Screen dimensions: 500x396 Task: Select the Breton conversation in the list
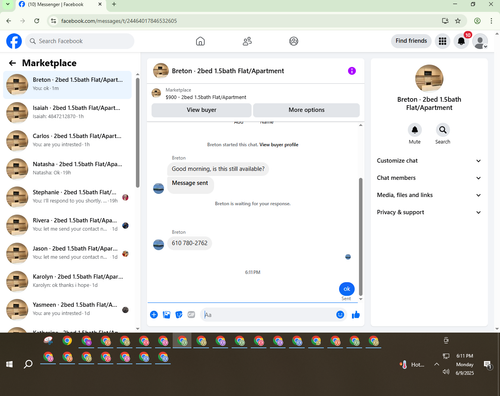[x=67, y=85]
